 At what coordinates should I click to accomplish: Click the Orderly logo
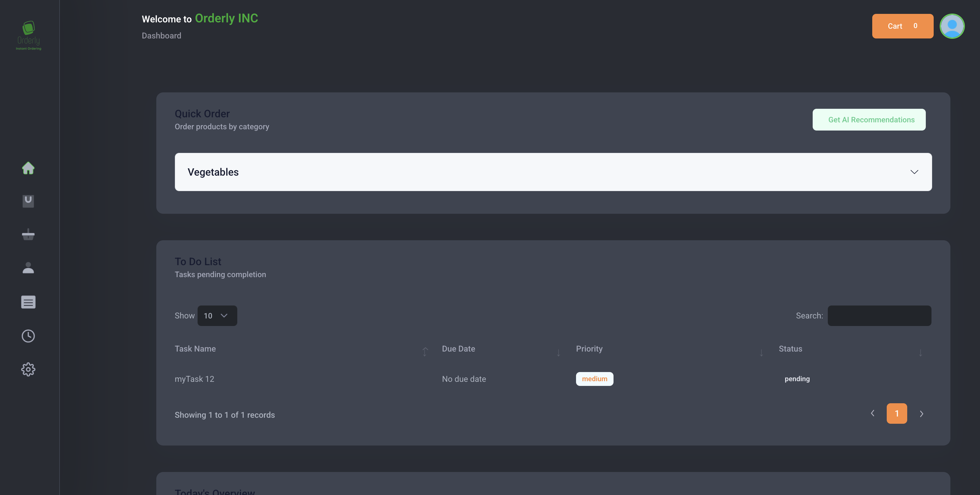(29, 35)
